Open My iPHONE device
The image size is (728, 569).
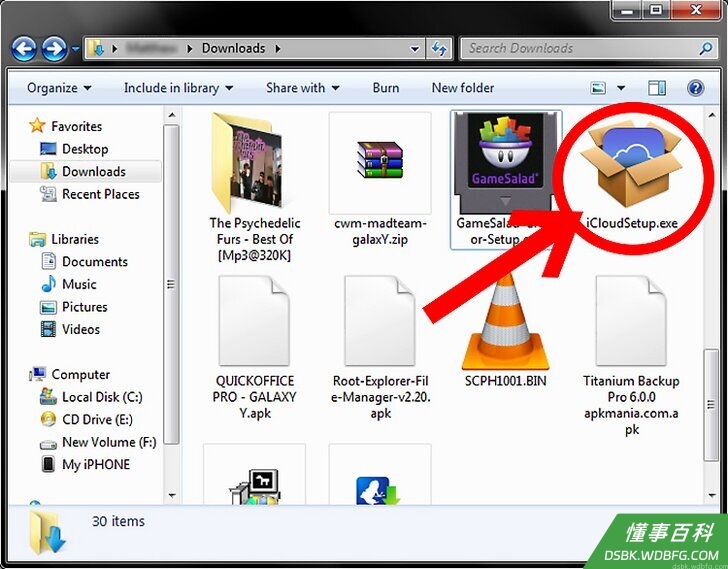click(96, 465)
